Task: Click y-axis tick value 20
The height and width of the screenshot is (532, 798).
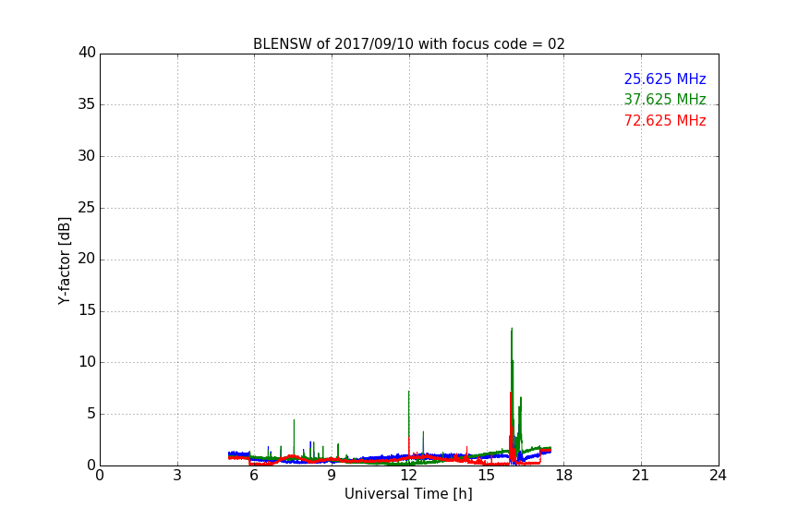Action: coord(87,259)
